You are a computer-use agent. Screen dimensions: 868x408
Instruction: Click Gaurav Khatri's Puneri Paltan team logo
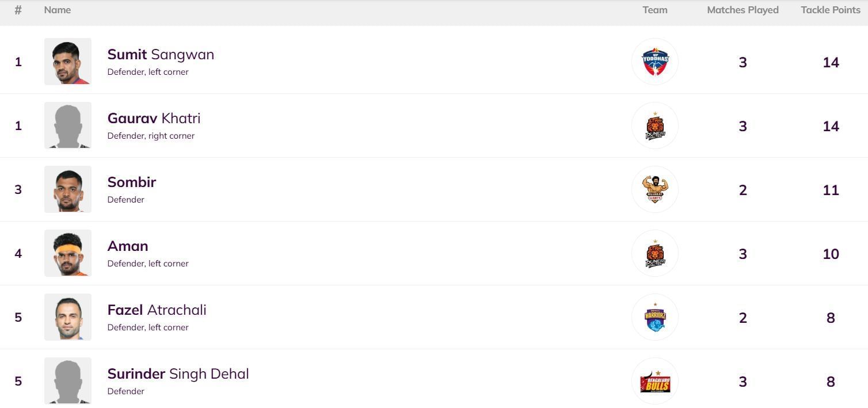click(654, 125)
